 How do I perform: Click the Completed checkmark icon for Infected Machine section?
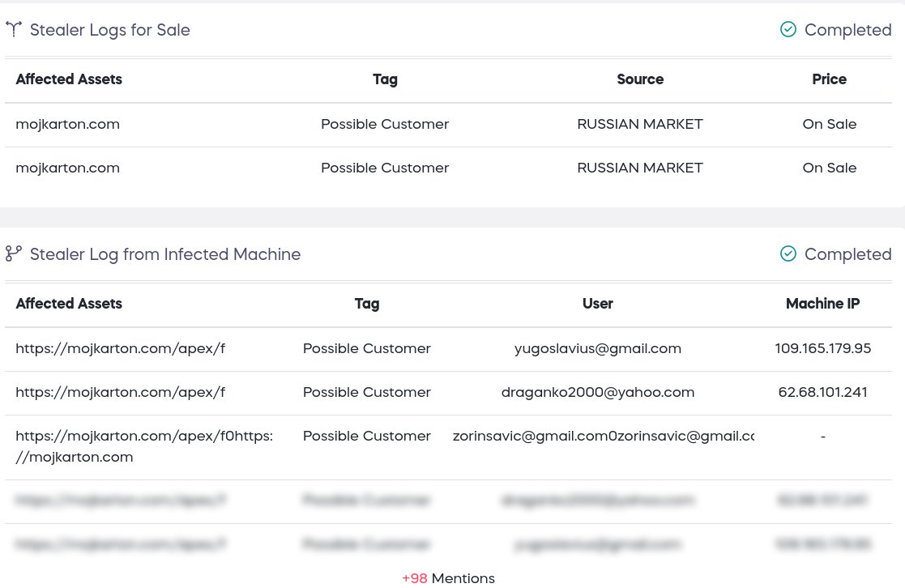click(x=788, y=254)
